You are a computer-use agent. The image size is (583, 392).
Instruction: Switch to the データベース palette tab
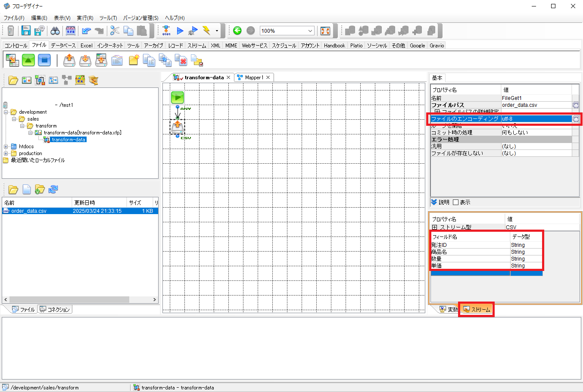tap(63, 45)
